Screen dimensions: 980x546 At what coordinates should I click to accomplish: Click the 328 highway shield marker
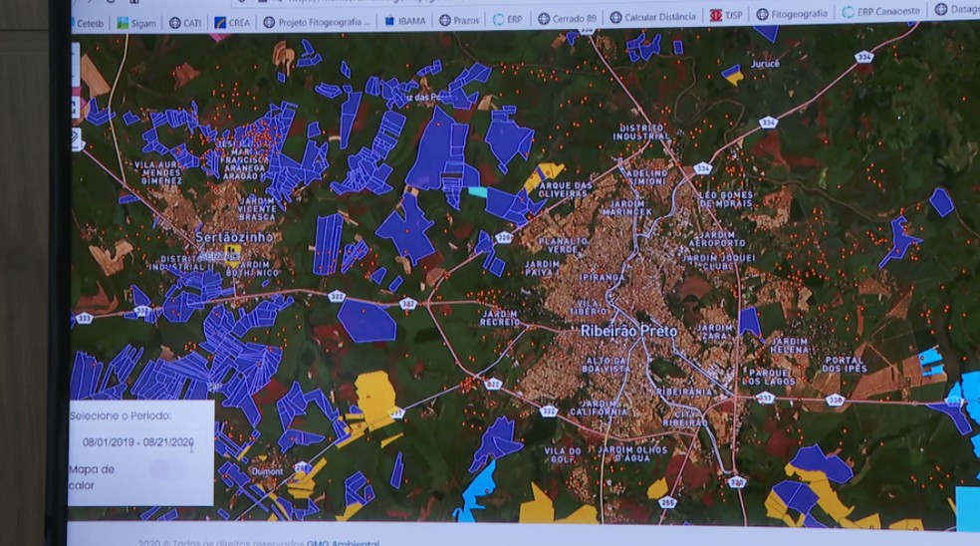tap(504, 237)
